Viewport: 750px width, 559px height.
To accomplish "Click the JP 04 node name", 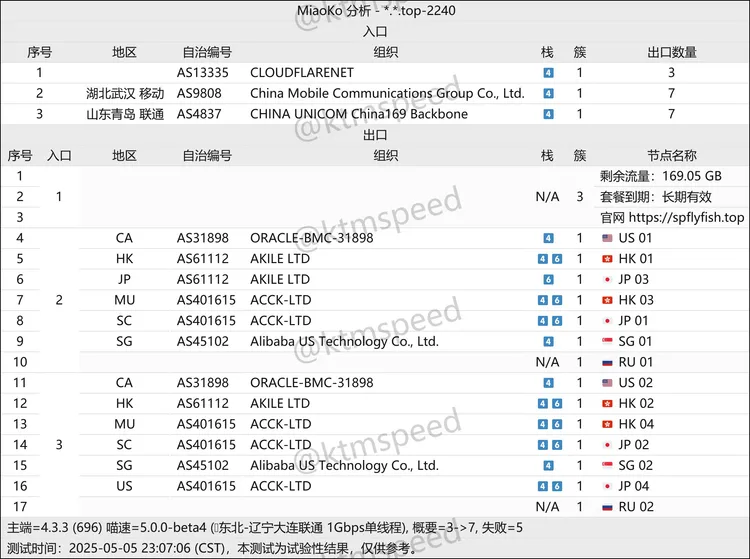I will 635,486.
